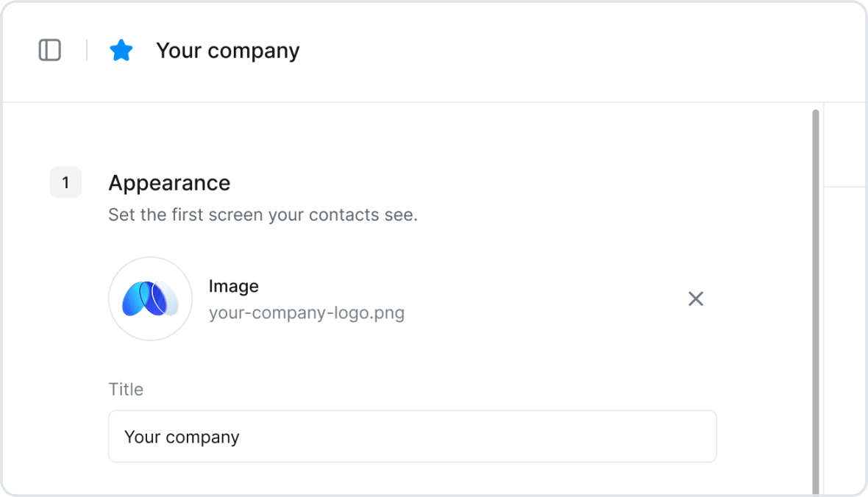Click the vertical scrollbar thumb
Screen dimensions: 868x497
(x=816, y=301)
